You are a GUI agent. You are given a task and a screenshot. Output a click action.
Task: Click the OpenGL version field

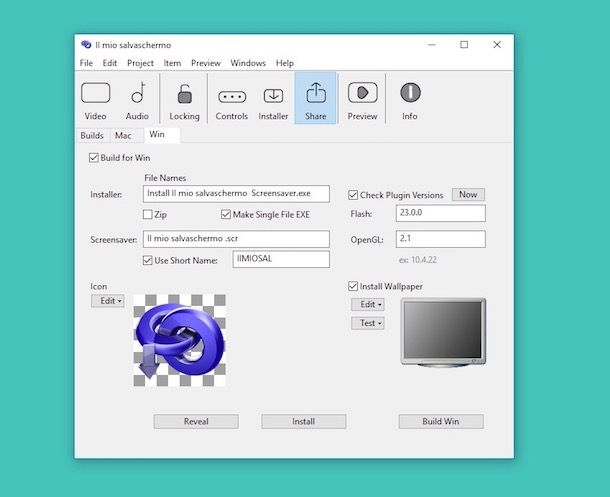coord(440,239)
